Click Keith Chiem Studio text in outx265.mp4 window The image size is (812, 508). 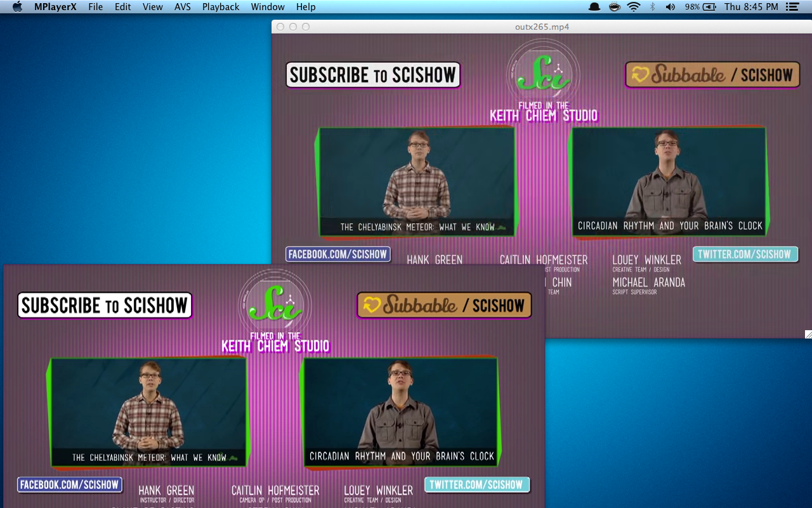pyautogui.click(x=544, y=116)
